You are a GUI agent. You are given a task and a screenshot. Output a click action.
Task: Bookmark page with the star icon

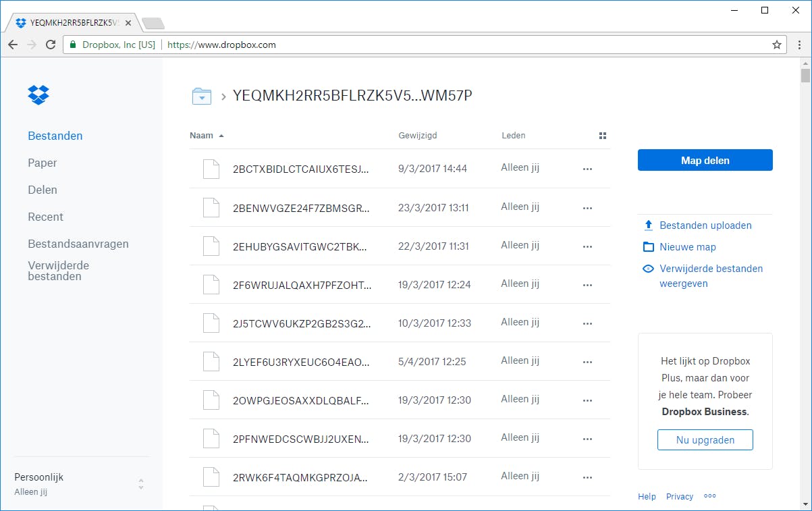(x=777, y=45)
